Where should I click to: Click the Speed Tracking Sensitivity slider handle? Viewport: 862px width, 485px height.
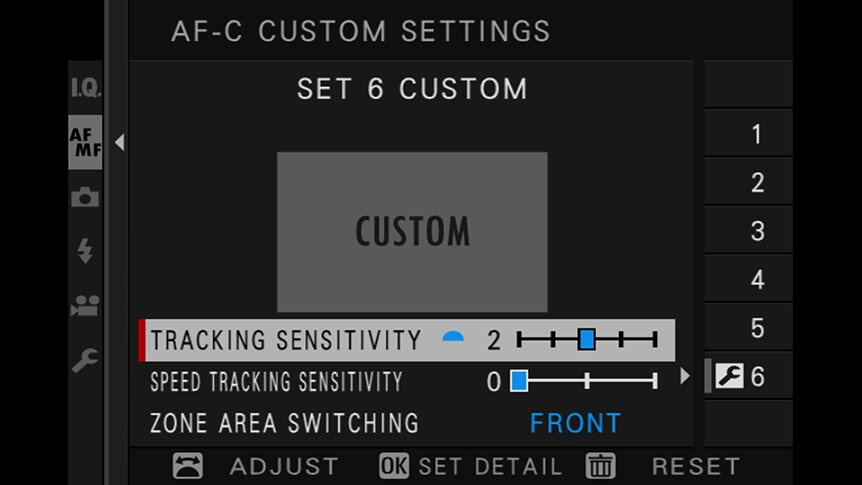pyautogui.click(x=519, y=381)
